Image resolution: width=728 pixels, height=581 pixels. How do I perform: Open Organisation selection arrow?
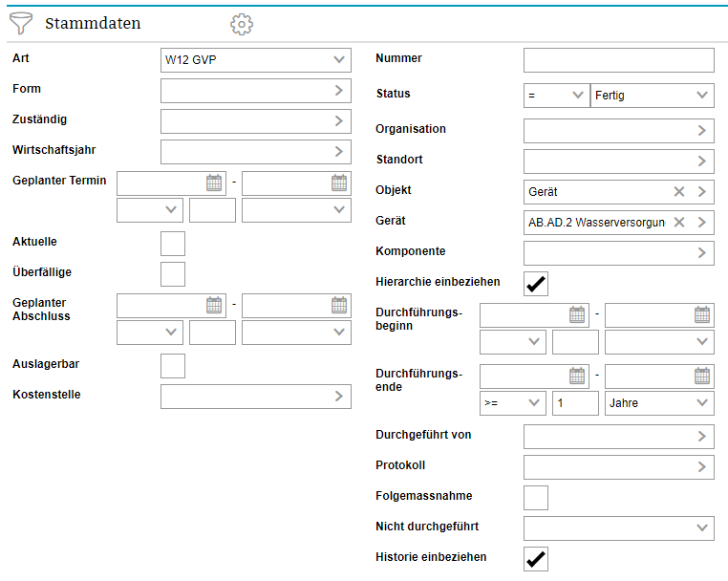coord(702,131)
